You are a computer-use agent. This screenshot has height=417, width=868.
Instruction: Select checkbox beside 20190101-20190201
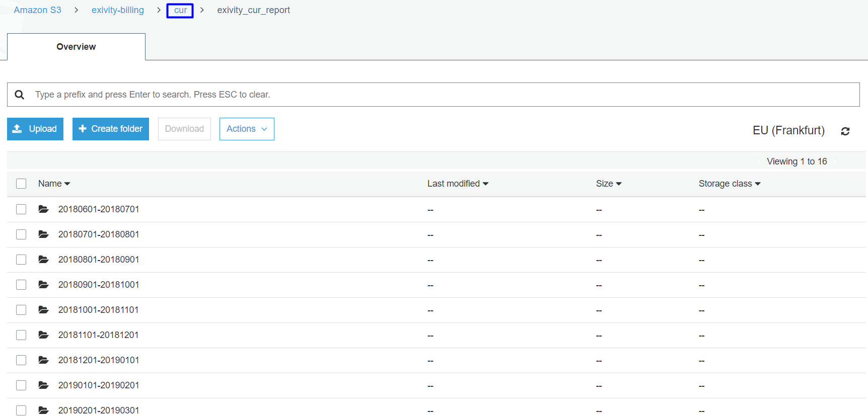point(21,385)
